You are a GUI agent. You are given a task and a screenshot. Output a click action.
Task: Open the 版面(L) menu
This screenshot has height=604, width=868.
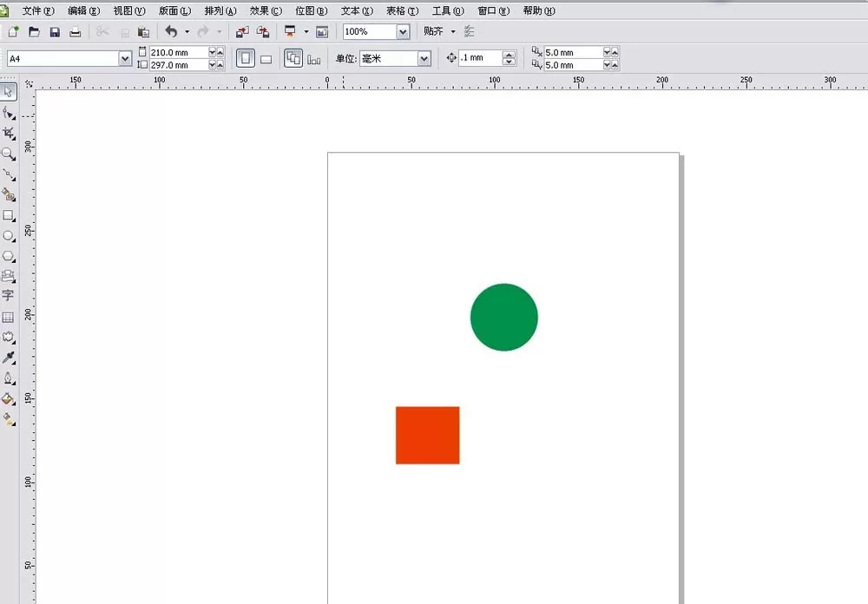(x=174, y=10)
